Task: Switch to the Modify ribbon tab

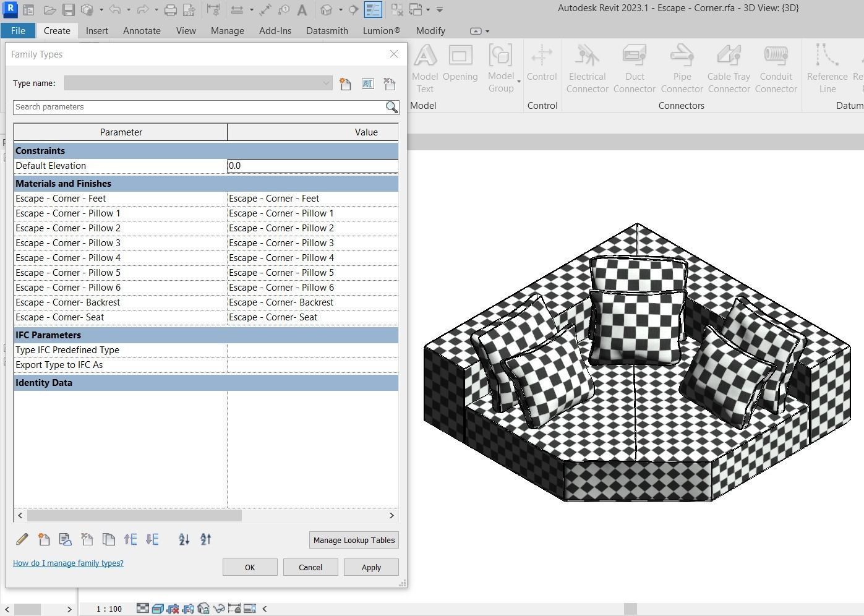Action: pyautogui.click(x=430, y=31)
